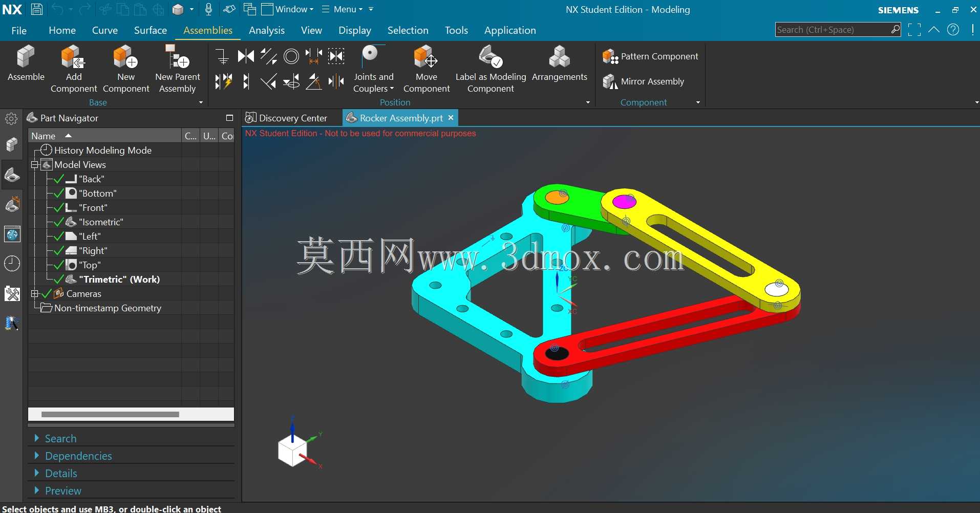Viewport: 980px width, 513px height.
Task: Maximize the Part Navigator panel
Action: (x=229, y=118)
